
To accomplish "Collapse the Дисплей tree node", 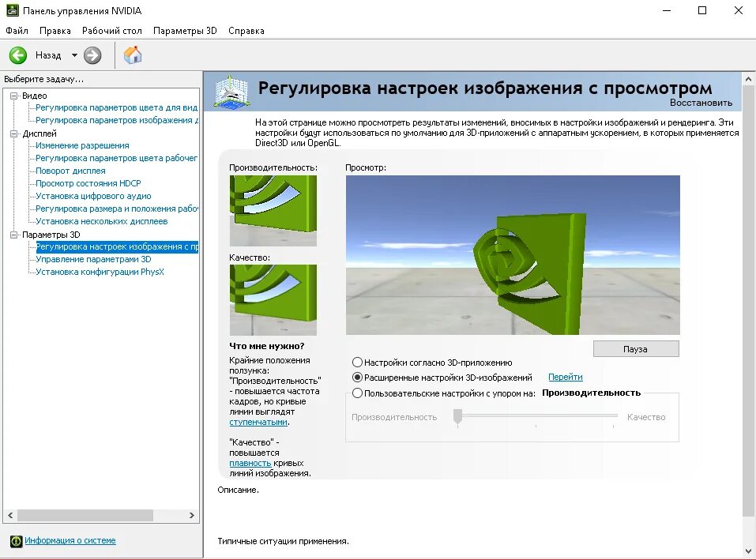I will point(14,134).
